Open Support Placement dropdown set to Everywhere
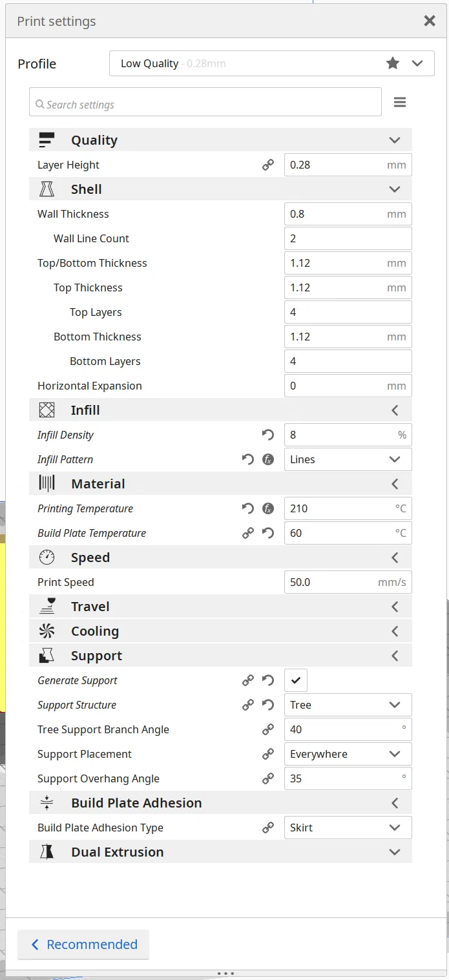 click(348, 754)
